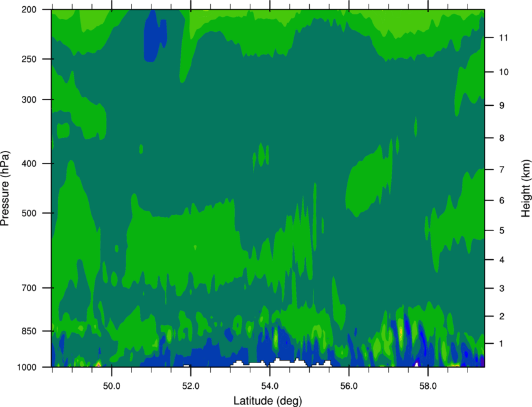Pick the 5 km height label
The image size is (532, 407).
[x=502, y=230]
